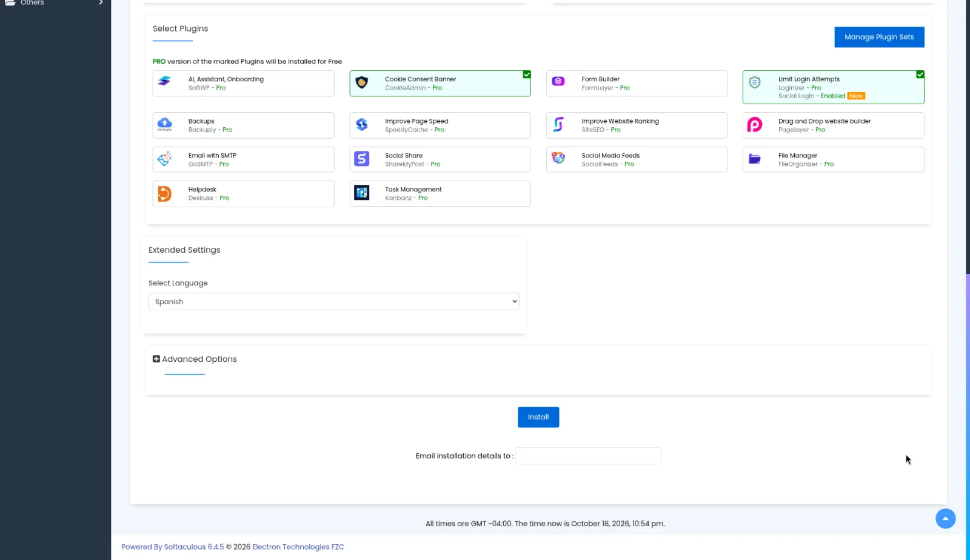Select the Form Builder plugin card
970x560 pixels.
[637, 83]
